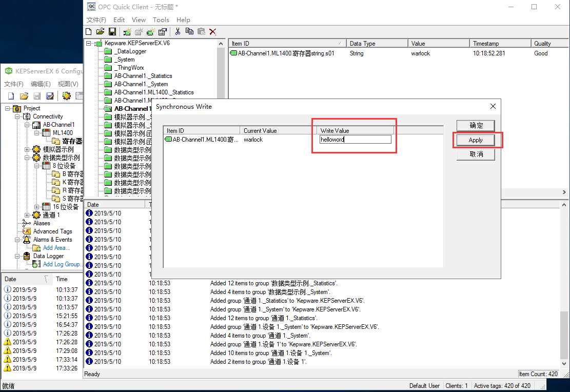Screen dimensions: 570x392
Task: Collapse the Connectivity node
Action: tap(17, 116)
